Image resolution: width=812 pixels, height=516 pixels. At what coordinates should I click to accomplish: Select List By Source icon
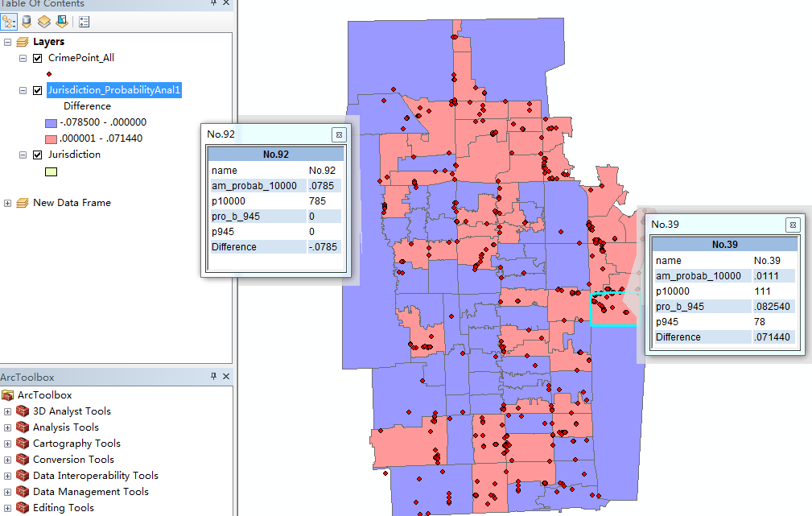tap(27, 22)
